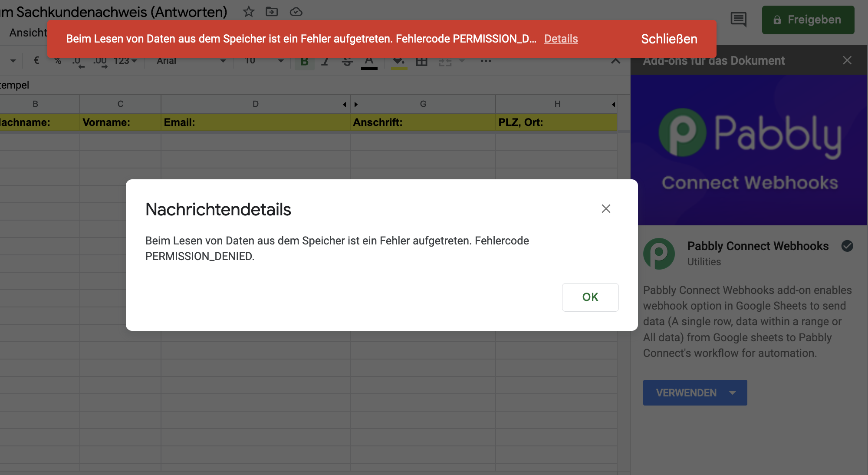Open the Details link in the red error banner
The image size is (868, 475).
tap(561, 39)
